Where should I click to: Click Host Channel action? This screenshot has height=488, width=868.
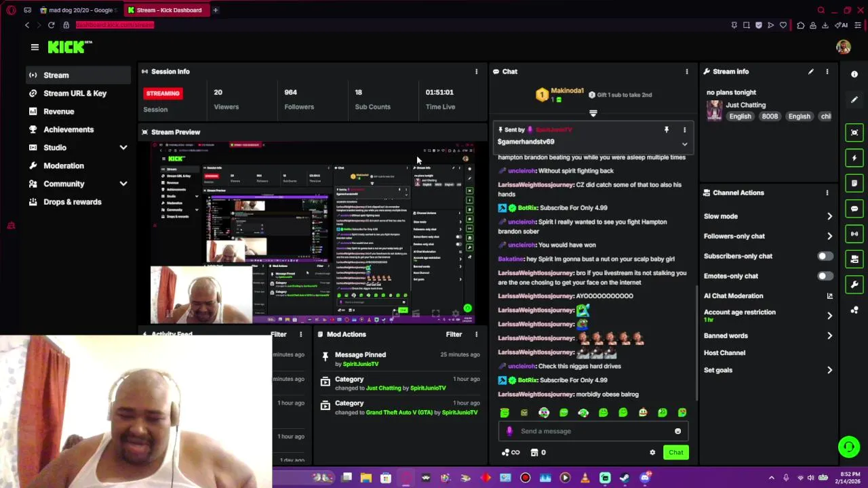pos(724,352)
